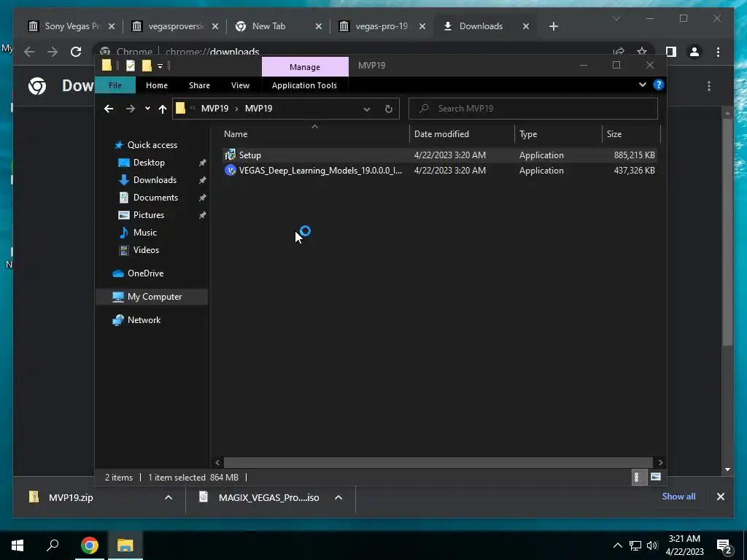Open Desktop in Quick access
Image resolution: width=747 pixels, height=560 pixels.
pyautogui.click(x=149, y=163)
